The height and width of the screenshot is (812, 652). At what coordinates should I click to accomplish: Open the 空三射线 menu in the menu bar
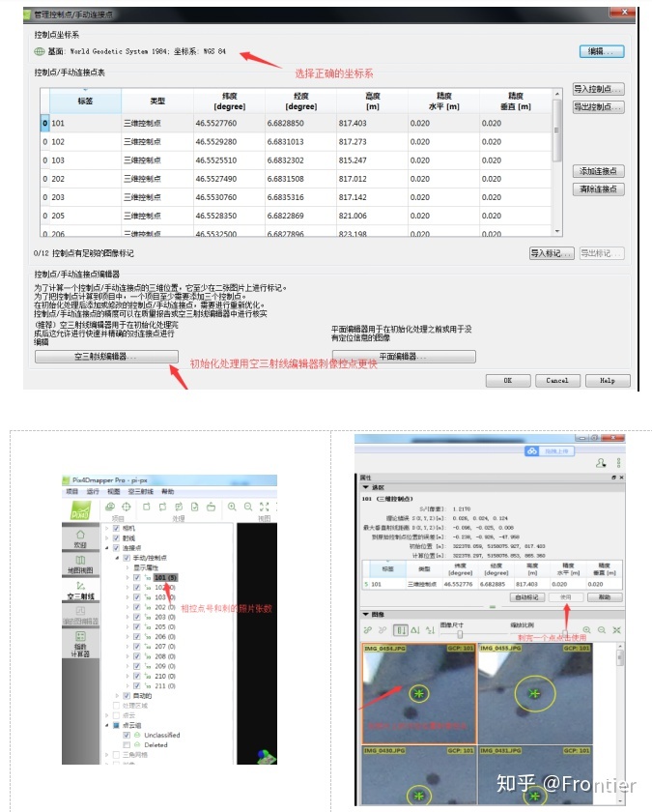point(140,491)
